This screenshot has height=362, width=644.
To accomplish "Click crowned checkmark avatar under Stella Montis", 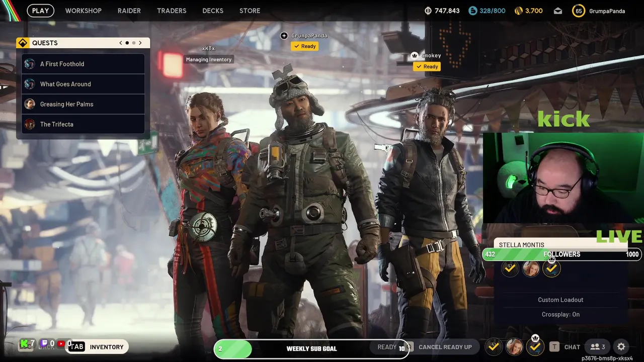I will [x=551, y=268].
